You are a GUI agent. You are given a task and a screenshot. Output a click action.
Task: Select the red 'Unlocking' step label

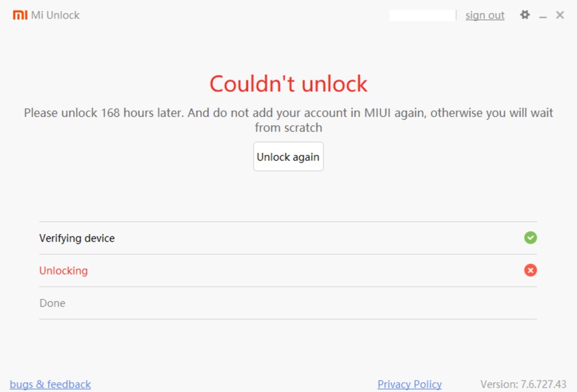[x=63, y=270]
